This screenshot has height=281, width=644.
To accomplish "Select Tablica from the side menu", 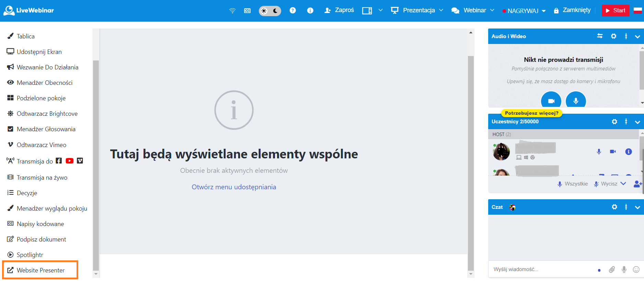I will [x=25, y=36].
